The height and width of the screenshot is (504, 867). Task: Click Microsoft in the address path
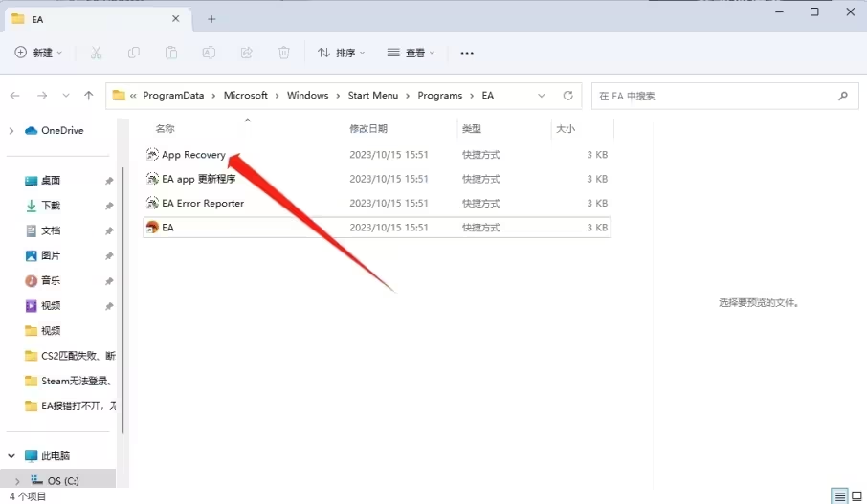(246, 95)
